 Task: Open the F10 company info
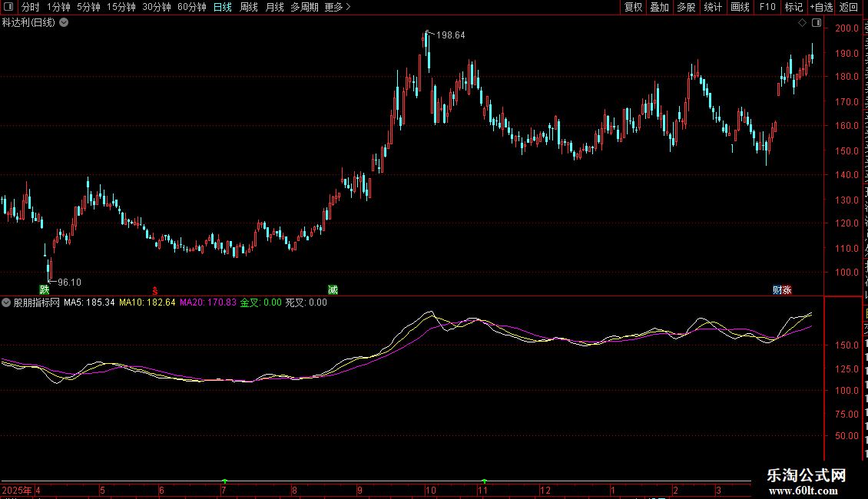(x=767, y=7)
